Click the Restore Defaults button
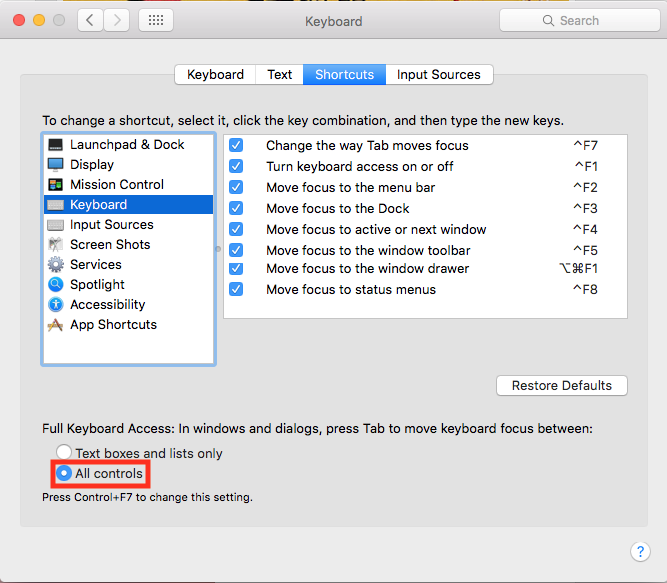 (x=562, y=385)
